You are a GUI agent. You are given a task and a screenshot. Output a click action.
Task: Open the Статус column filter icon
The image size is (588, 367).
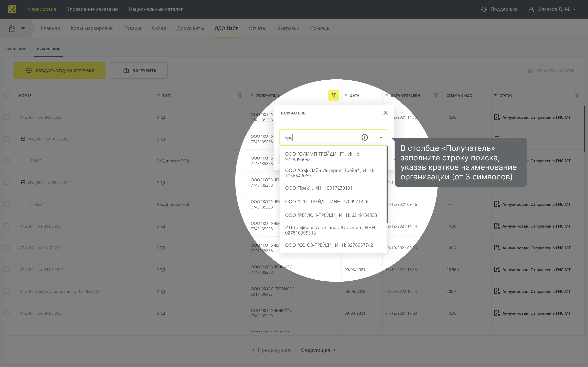[x=577, y=95]
